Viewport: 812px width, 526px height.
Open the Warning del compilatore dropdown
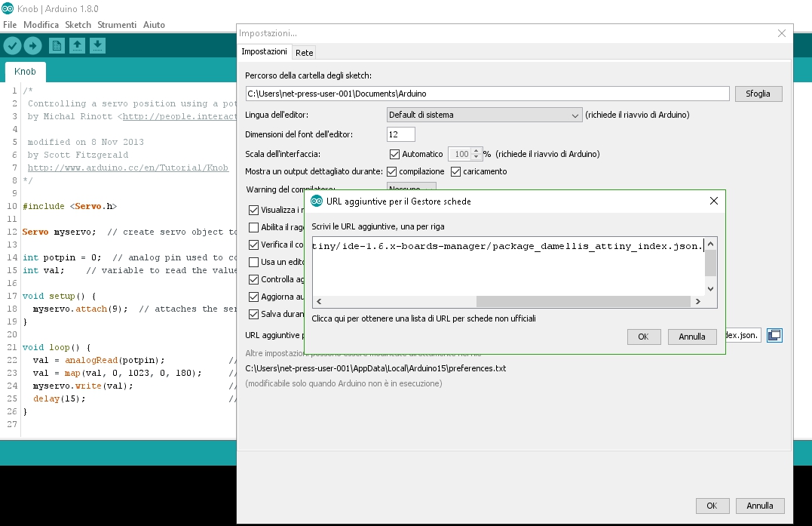(412, 186)
